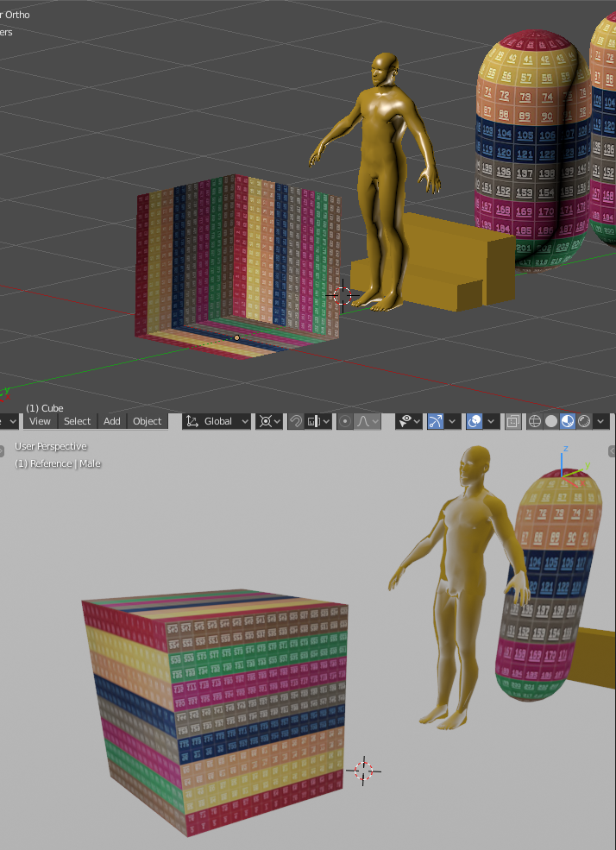Viewport: 616px width, 850px height.
Task: Toggle viewport overlays
Action: point(475,421)
